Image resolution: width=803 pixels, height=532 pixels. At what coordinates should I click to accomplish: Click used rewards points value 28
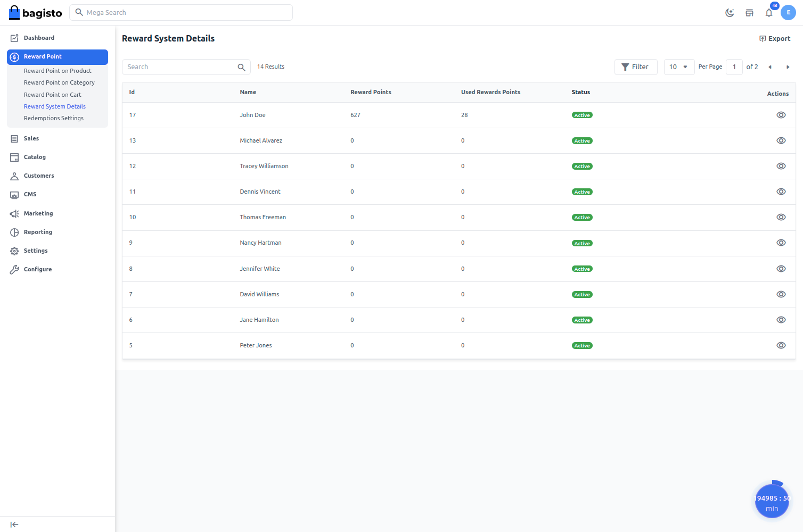pos(464,115)
